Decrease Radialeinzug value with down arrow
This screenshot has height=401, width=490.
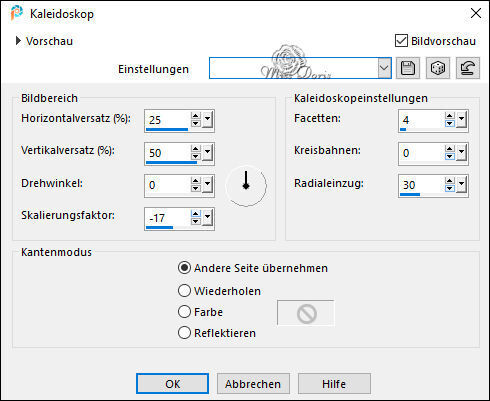(450, 189)
